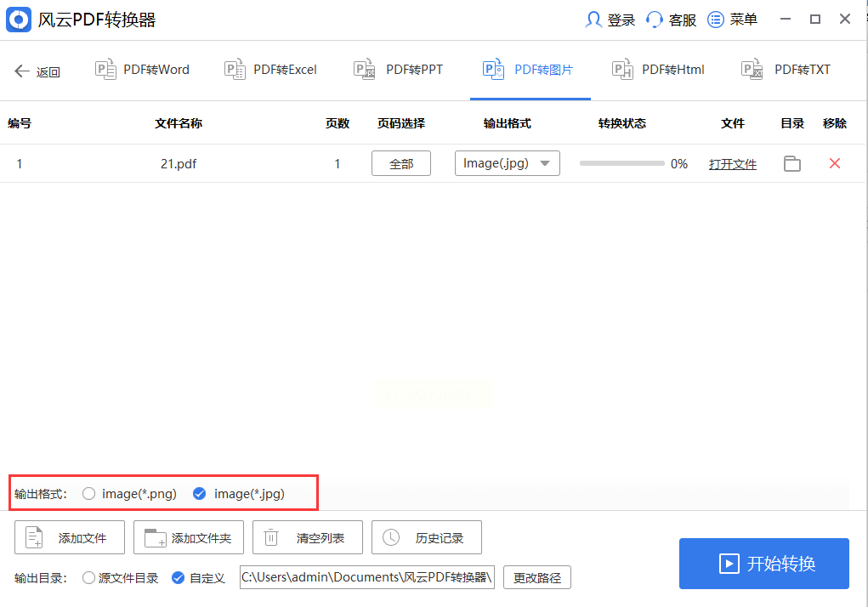The width and height of the screenshot is (868, 607).
Task: Click the 风云PDF转换器 app logo icon
Action: pyautogui.click(x=19, y=20)
